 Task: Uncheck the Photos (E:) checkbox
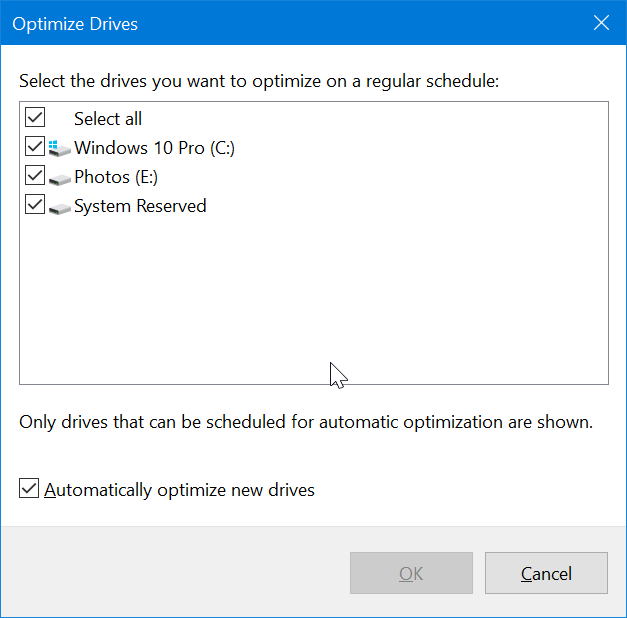pyautogui.click(x=35, y=175)
